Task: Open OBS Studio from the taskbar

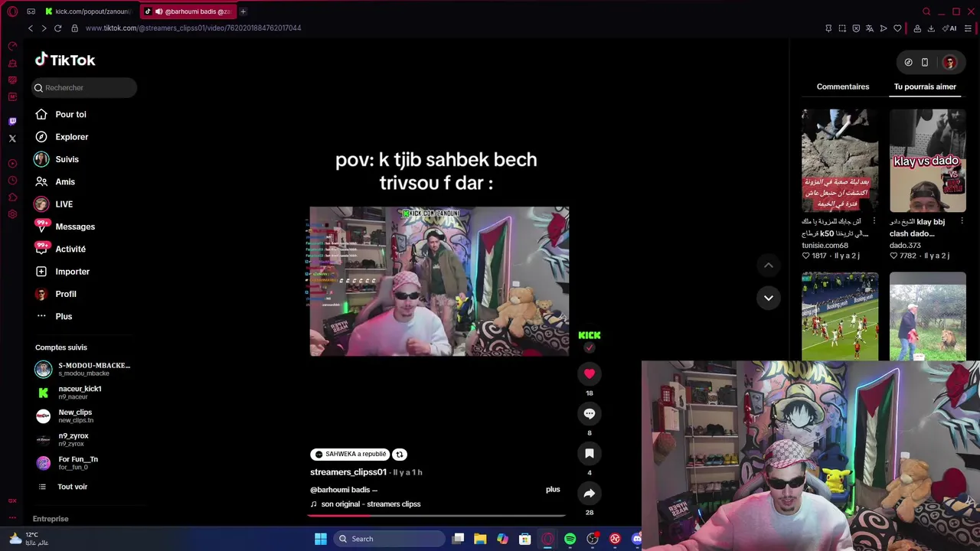Action: [x=593, y=539]
